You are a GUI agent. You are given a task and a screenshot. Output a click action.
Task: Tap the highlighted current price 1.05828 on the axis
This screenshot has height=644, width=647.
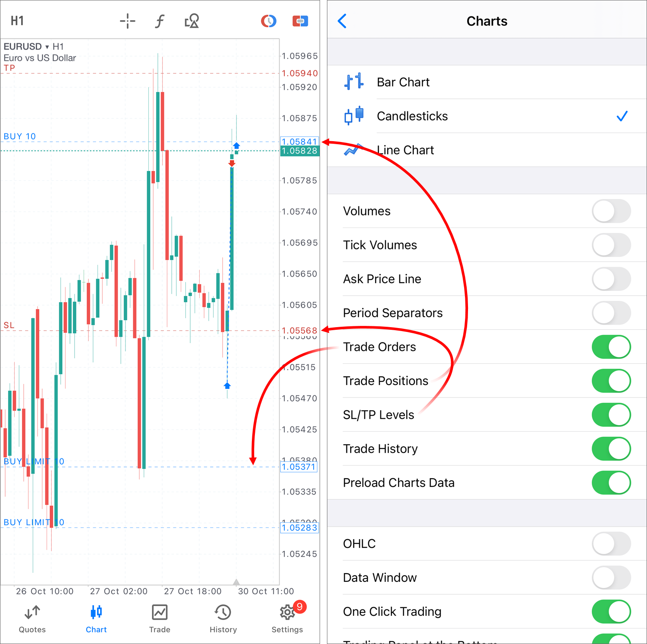tap(299, 151)
